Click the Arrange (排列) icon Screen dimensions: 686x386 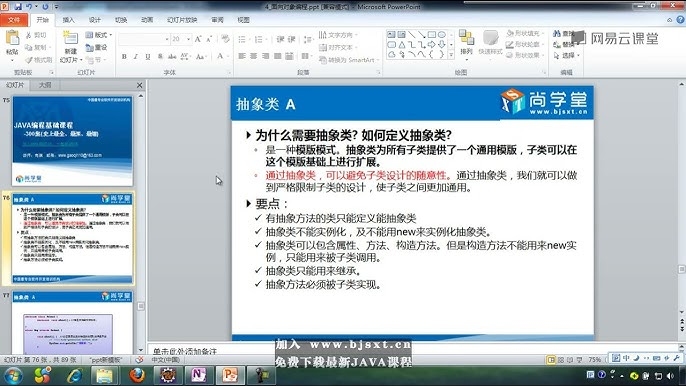point(466,38)
